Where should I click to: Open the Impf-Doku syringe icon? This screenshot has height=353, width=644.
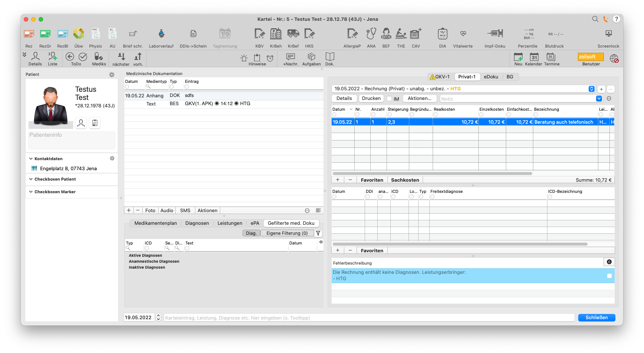(495, 33)
